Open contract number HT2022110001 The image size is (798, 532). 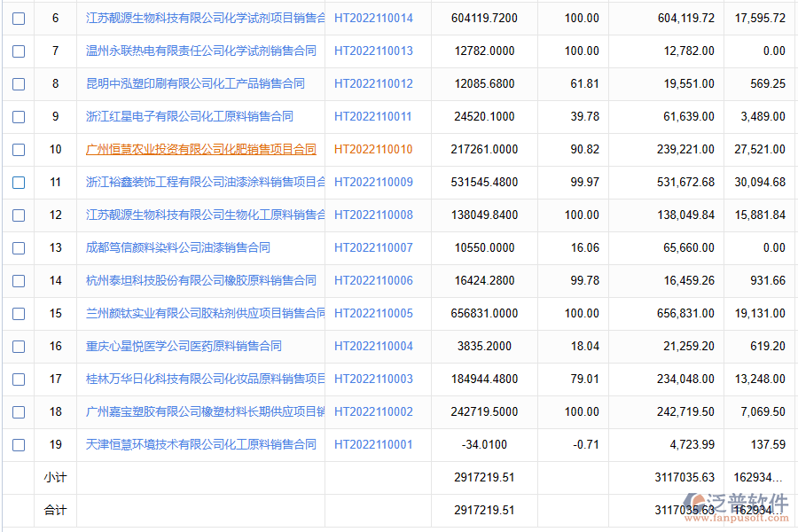pos(372,444)
